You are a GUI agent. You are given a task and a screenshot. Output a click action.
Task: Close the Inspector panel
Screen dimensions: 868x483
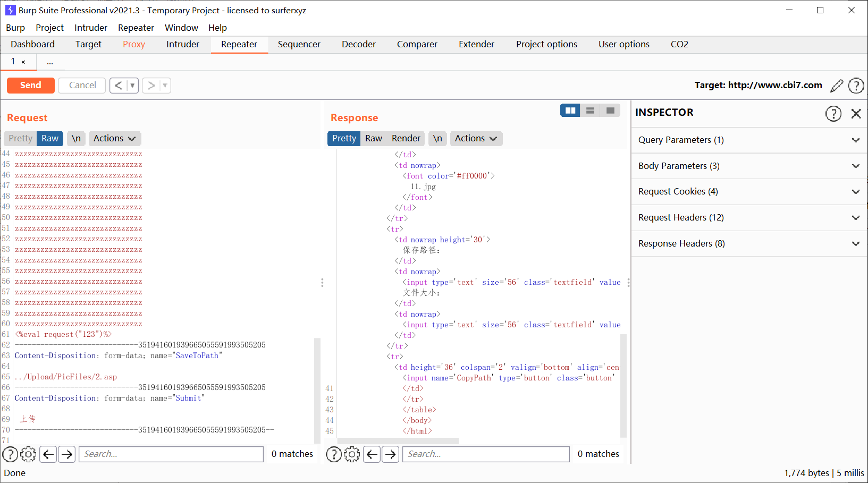(x=856, y=113)
